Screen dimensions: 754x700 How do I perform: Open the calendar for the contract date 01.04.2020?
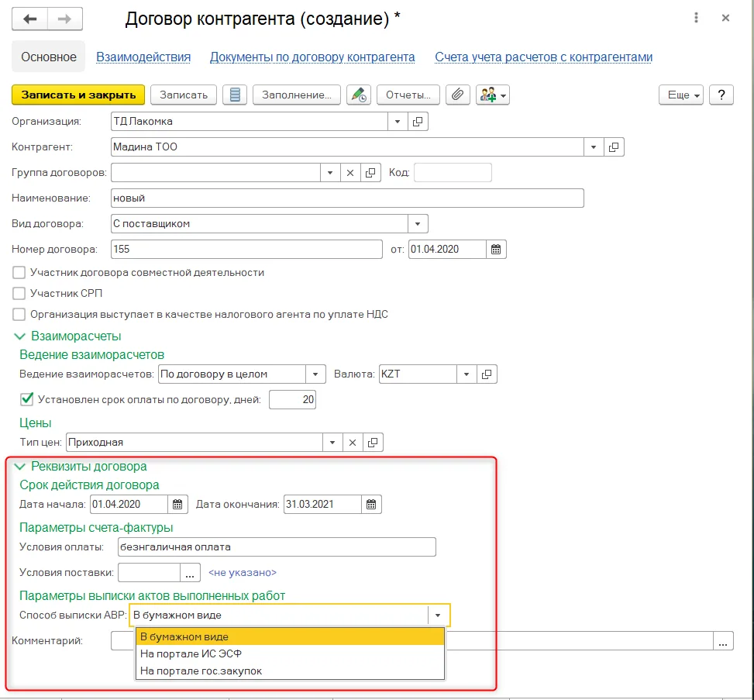click(496, 249)
